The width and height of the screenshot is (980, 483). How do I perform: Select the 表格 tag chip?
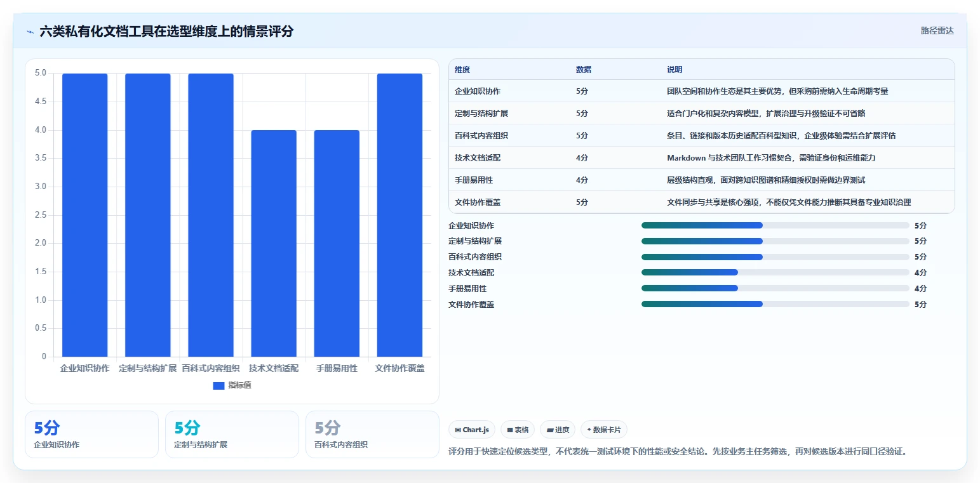point(518,430)
